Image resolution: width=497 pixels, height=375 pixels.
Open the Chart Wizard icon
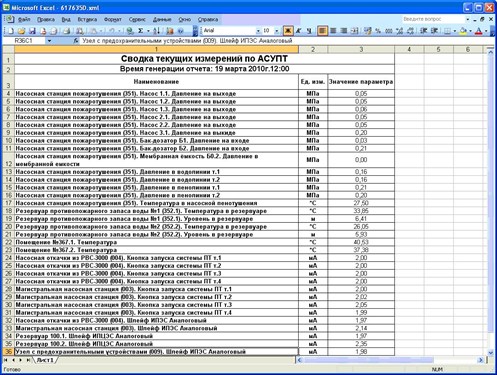coord(170,31)
